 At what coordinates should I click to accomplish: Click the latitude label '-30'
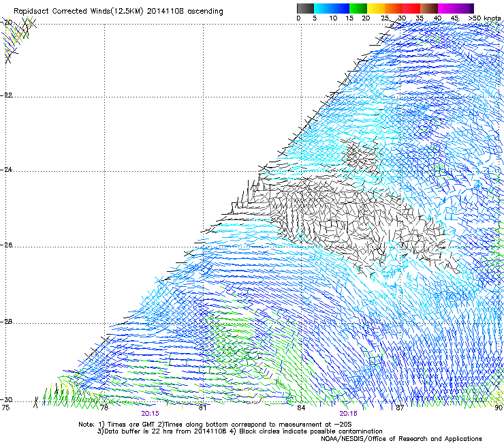6,400
